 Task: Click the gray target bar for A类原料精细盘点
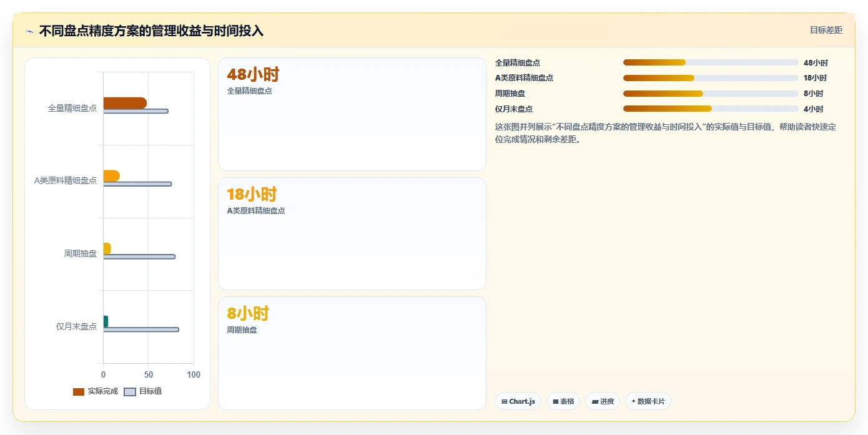tap(137, 184)
